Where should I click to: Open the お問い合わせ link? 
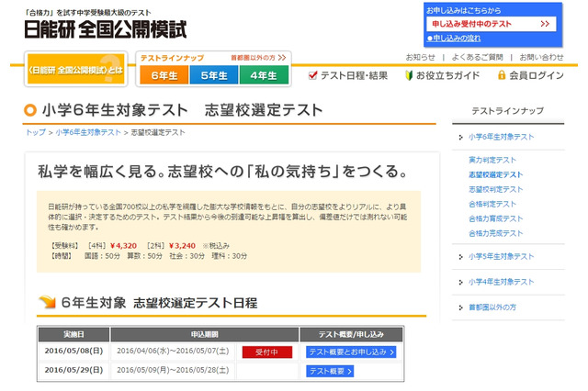tap(541, 57)
